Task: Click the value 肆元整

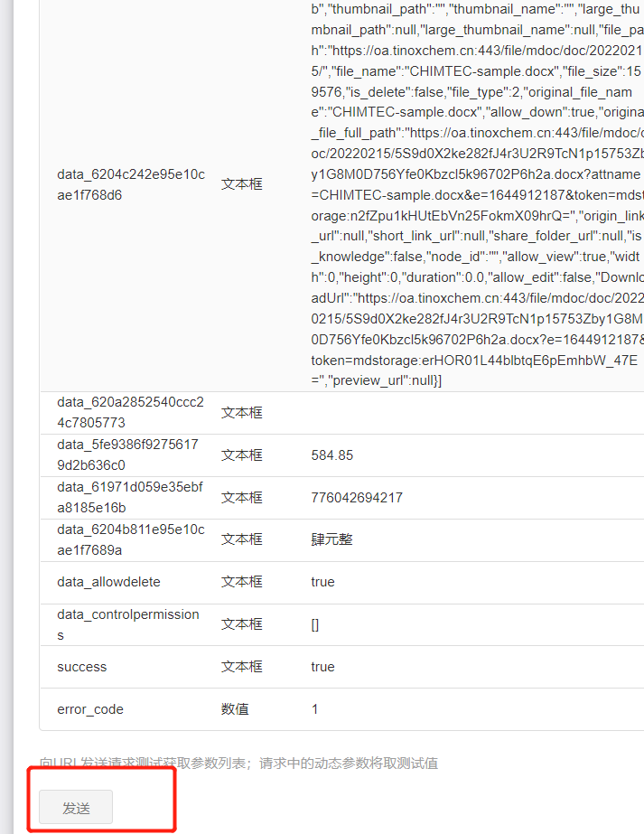Action: [331, 539]
